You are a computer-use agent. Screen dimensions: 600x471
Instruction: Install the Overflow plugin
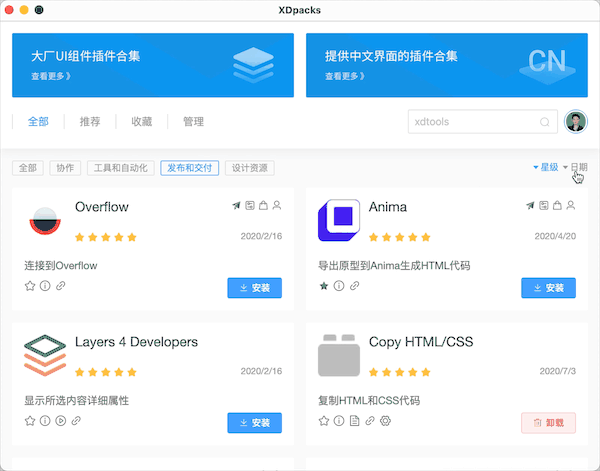tap(254, 288)
